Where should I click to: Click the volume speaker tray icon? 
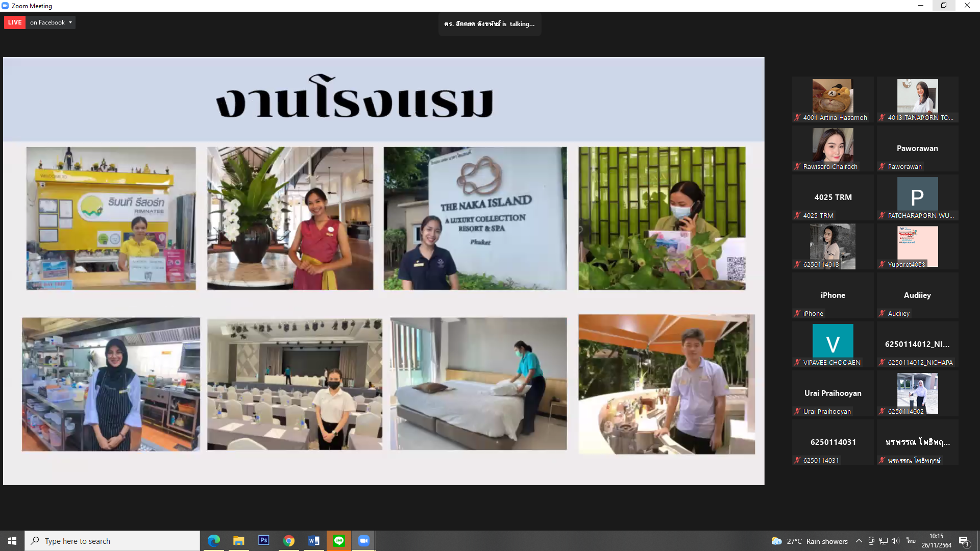pyautogui.click(x=895, y=541)
